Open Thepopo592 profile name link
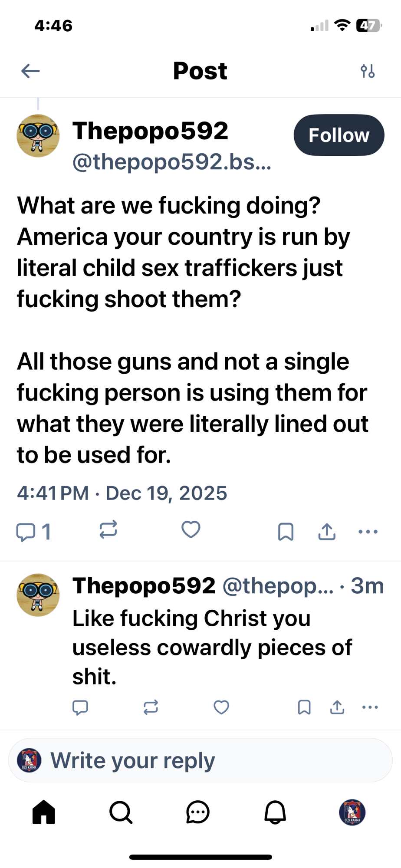Viewport: 401px width, 868px height. pyautogui.click(x=150, y=131)
